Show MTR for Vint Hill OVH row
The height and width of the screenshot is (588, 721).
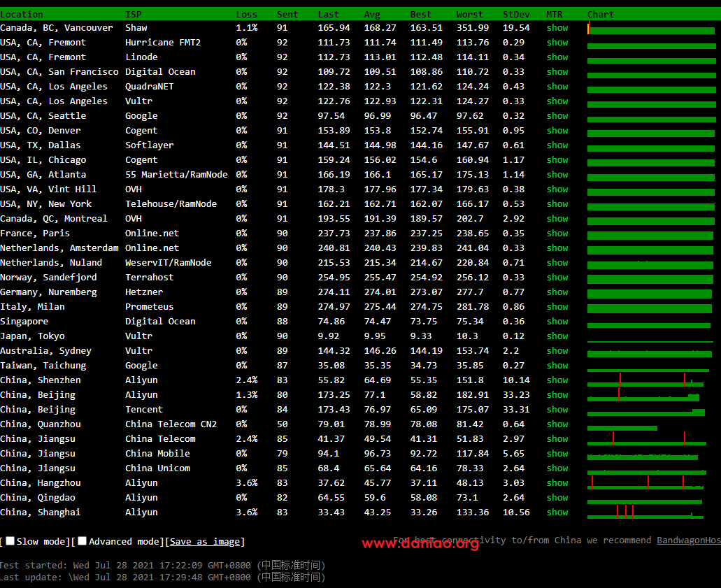[x=557, y=189]
